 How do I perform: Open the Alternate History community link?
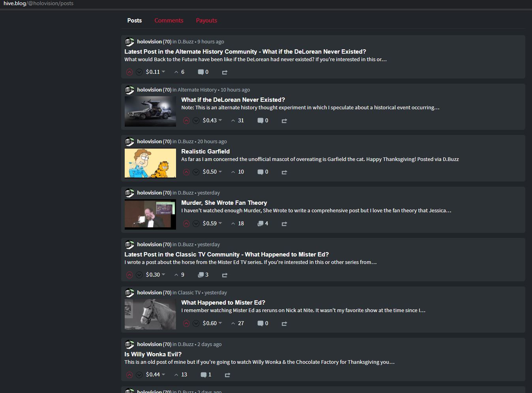point(197,90)
